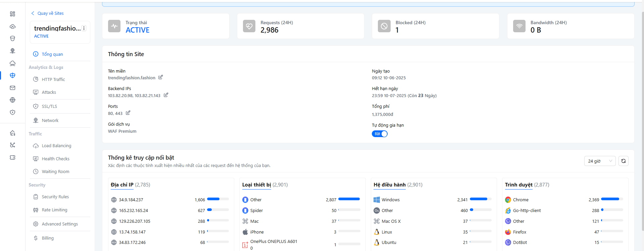The image size is (644, 251).
Task: Click the page vertical scrollbar
Action: pos(642,121)
